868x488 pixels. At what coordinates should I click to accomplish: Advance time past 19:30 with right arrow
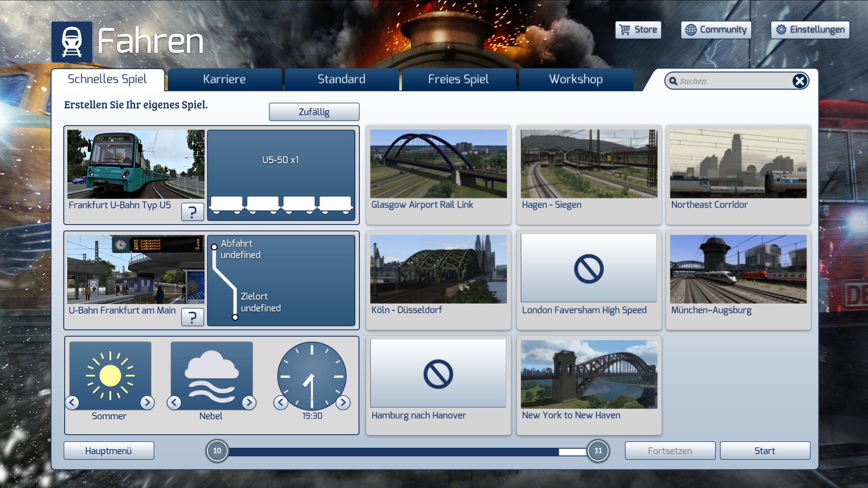[343, 402]
